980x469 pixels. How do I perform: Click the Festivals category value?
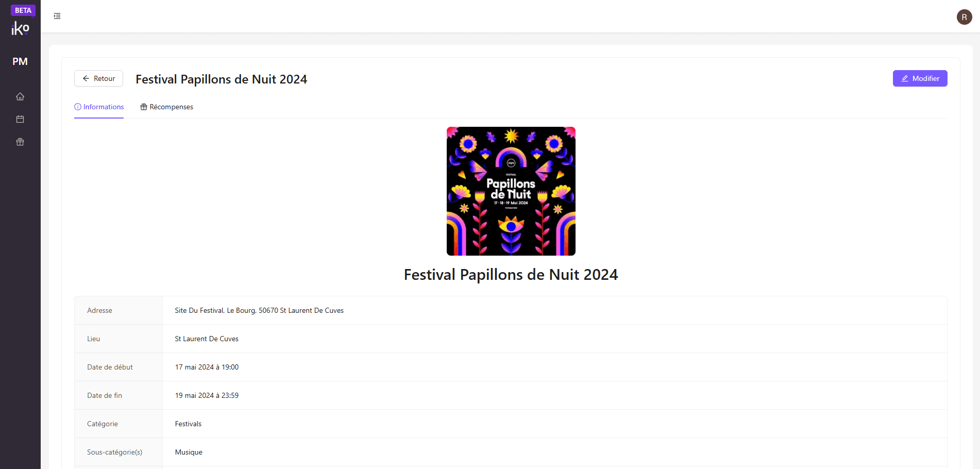pos(188,424)
